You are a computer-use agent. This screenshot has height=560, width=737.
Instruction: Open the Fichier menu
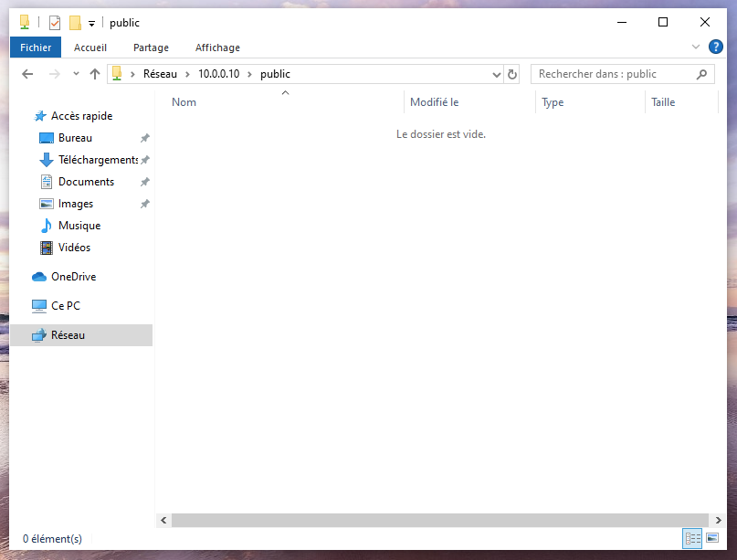point(36,48)
